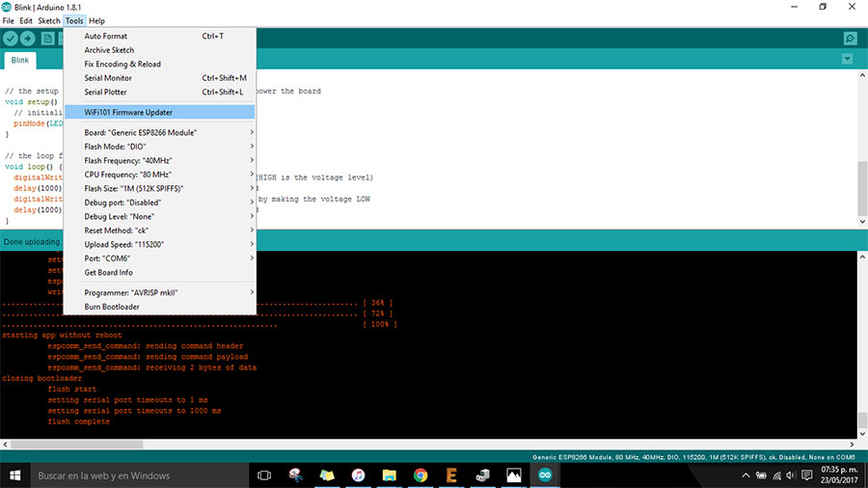Choose Auto Format from Tools menu
Viewport: 868px width, 488px height.
click(x=160, y=36)
